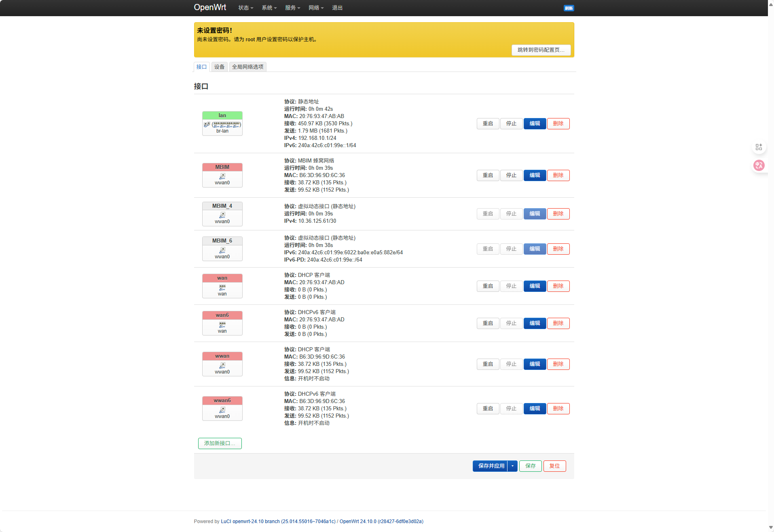Screen dimensions: 774x532
Task: Switch to the 设备 (Devices) tab
Action: [219, 67]
